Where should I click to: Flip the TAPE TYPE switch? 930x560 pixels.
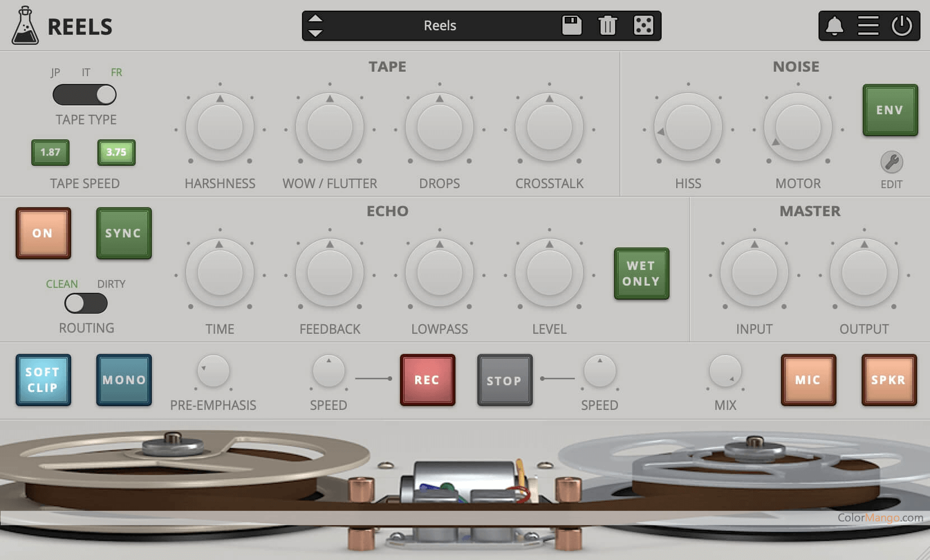click(84, 95)
